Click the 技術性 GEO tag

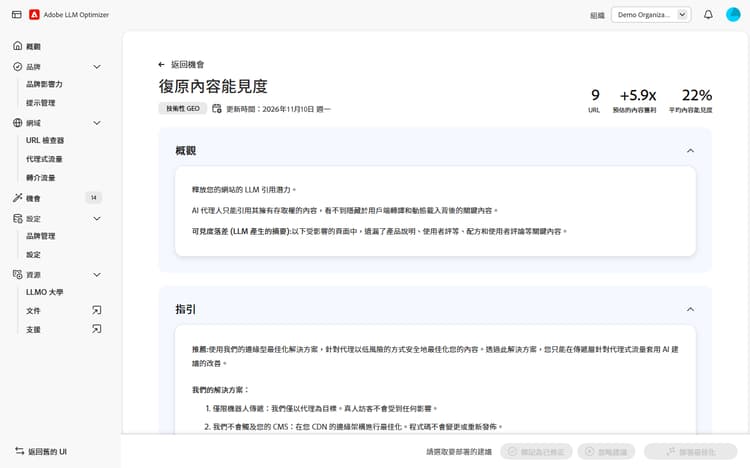pos(183,109)
